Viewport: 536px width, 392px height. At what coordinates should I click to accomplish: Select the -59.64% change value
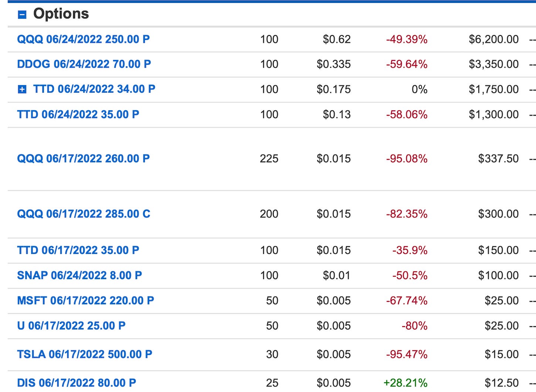(407, 64)
